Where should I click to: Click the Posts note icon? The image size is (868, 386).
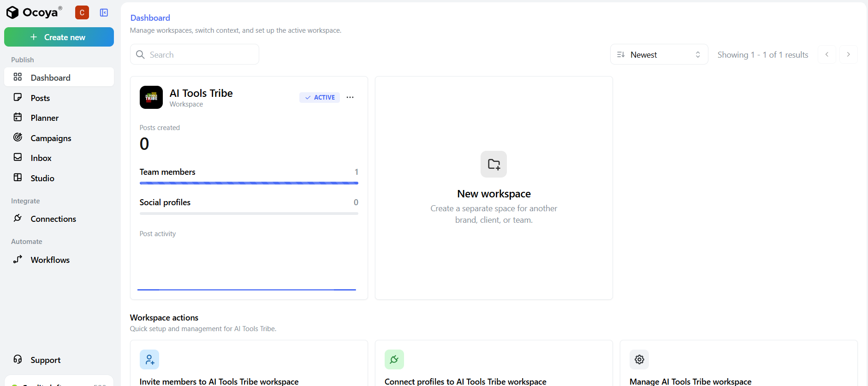click(x=18, y=97)
